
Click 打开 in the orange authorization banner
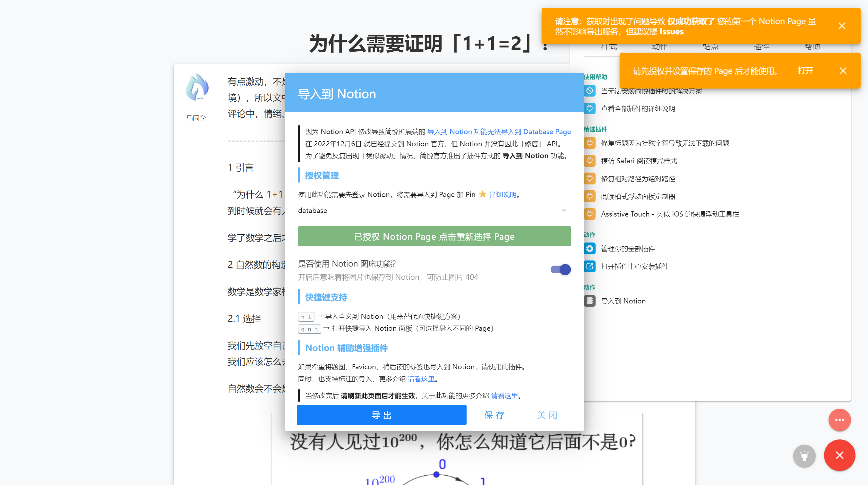[805, 71]
